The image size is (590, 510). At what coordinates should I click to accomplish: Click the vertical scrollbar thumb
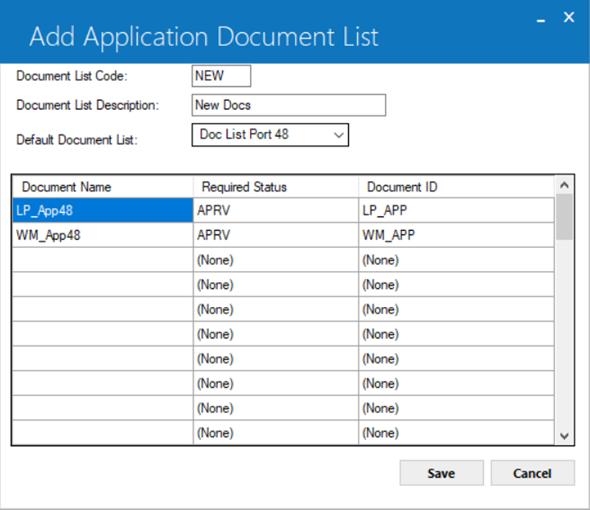click(x=564, y=217)
